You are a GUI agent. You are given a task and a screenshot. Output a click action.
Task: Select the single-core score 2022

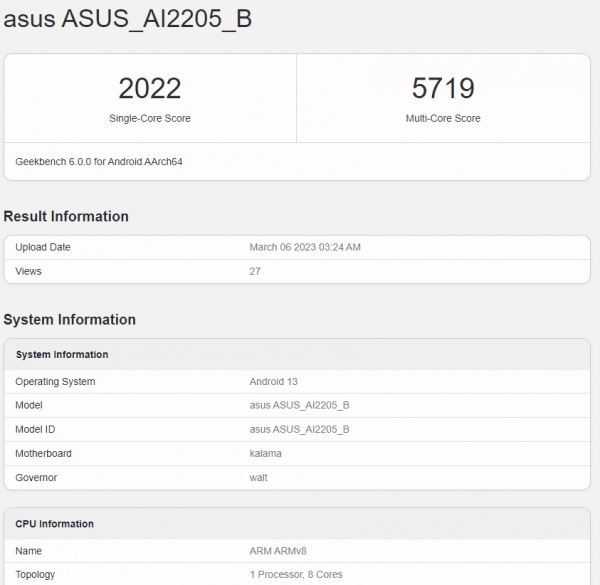(150, 88)
